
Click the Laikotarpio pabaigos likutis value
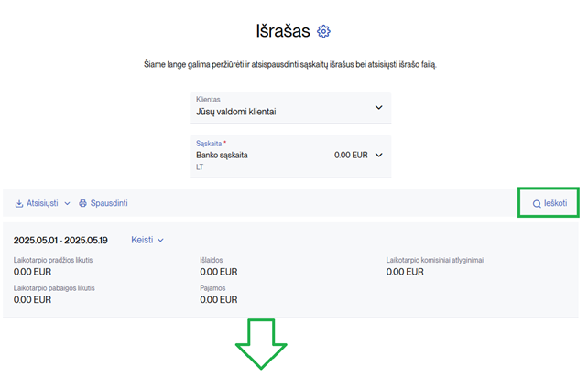point(32,300)
